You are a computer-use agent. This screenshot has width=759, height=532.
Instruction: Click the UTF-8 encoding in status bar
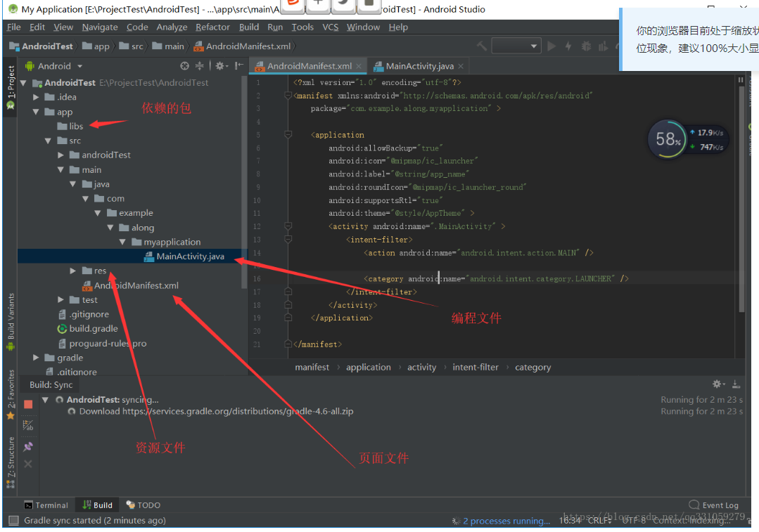634,521
